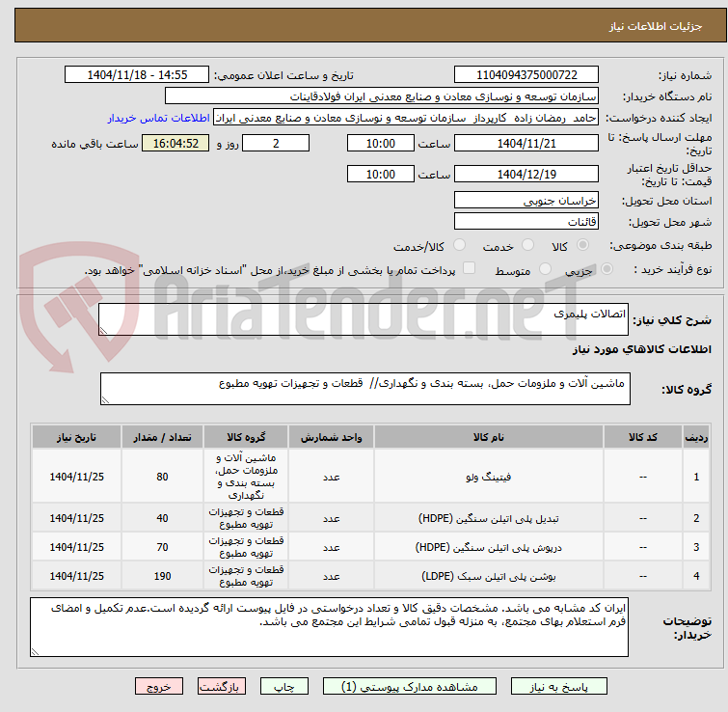Click the remaining time 16:04:52 field
The image size is (728, 712).
click(x=175, y=143)
